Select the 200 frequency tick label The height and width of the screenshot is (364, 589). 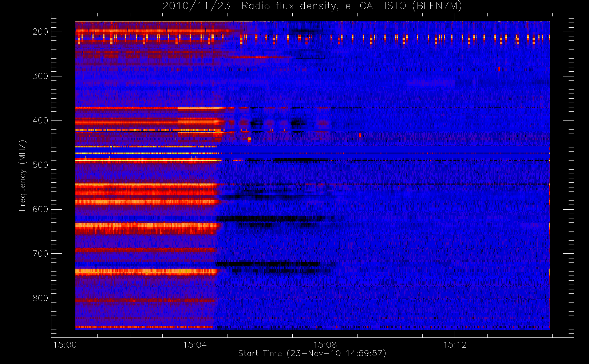pyautogui.click(x=40, y=32)
